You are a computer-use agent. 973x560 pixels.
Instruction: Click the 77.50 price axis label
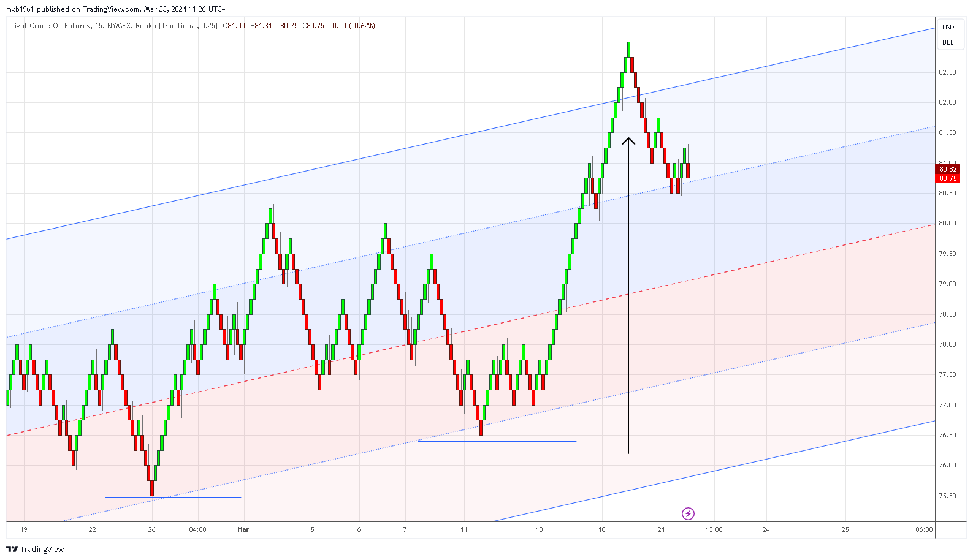pyautogui.click(x=947, y=374)
